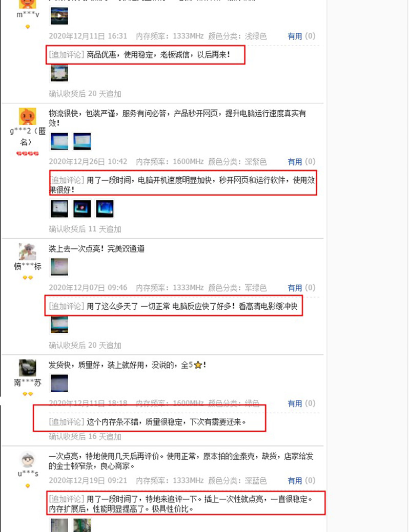
Task: Open photo under 用了这么多天了 follow-up comment
Action: [x=59, y=325]
